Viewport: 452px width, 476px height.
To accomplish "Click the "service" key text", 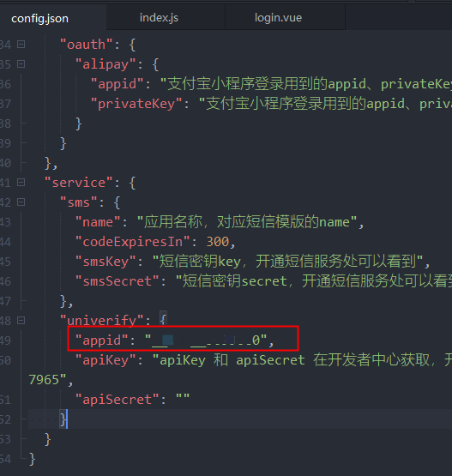I will [79, 183].
